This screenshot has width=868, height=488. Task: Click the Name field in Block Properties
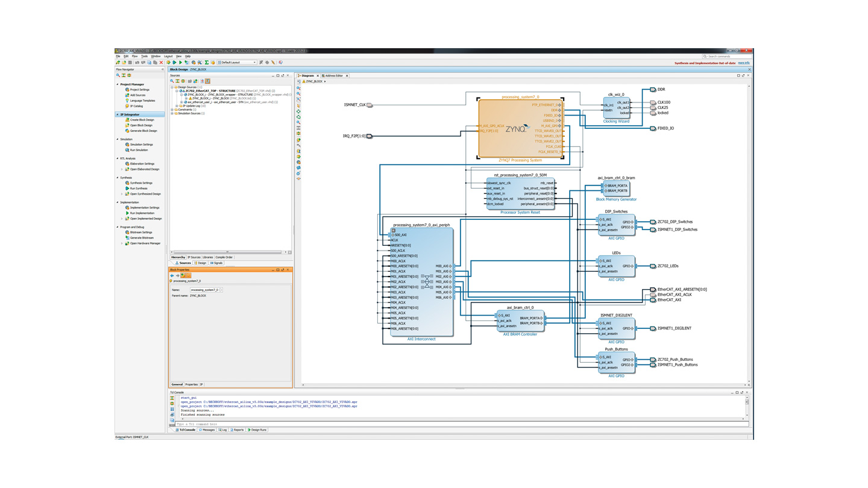pyautogui.click(x=206, y=290)
